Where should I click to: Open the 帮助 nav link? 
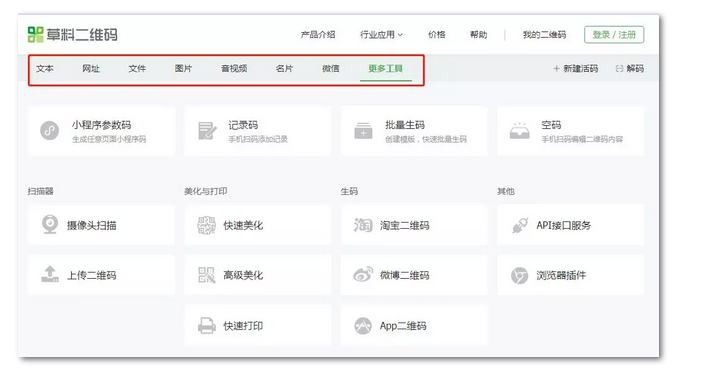point(478,34)
